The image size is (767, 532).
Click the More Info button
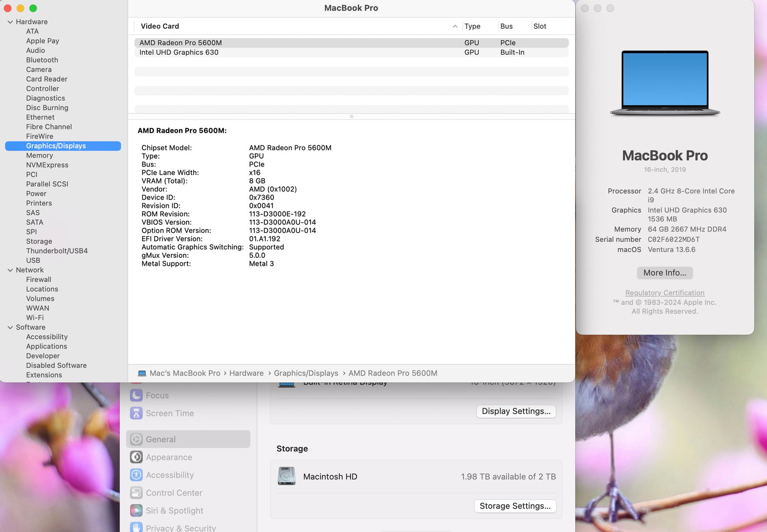click(x=665, y=273)
